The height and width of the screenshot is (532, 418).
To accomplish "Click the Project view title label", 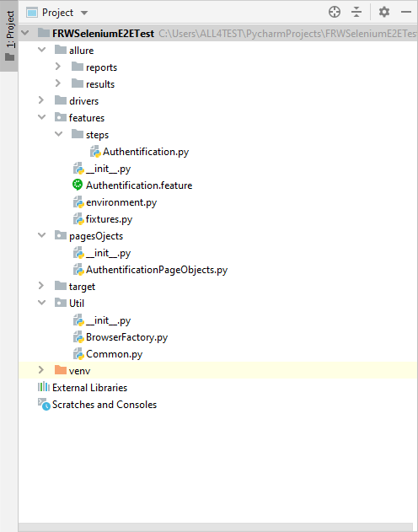I will pos(57,13).
